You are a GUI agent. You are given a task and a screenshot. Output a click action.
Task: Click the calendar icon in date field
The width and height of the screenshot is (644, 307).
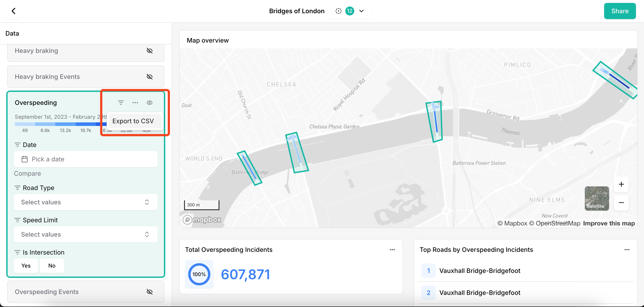(24, 159)
